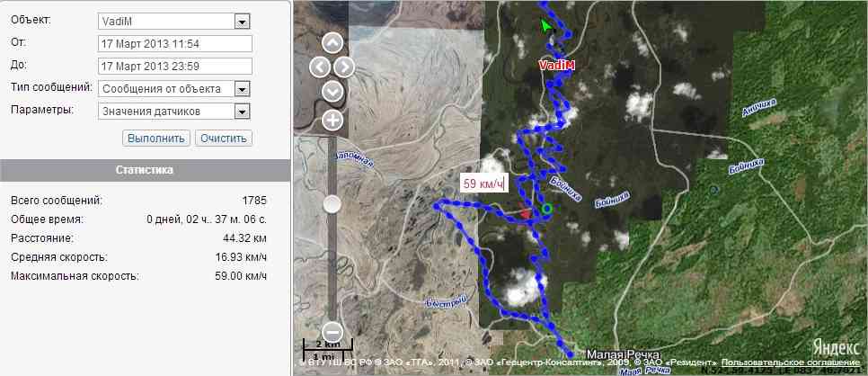Viewport: 868px width, 376px height.
Task: Pan the map left with arrow
Action: click(x=320, y=67)
